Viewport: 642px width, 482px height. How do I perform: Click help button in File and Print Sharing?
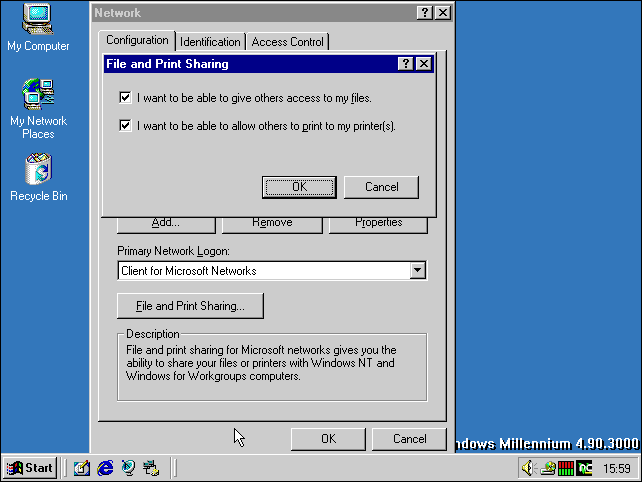click(x=405, y=64)
